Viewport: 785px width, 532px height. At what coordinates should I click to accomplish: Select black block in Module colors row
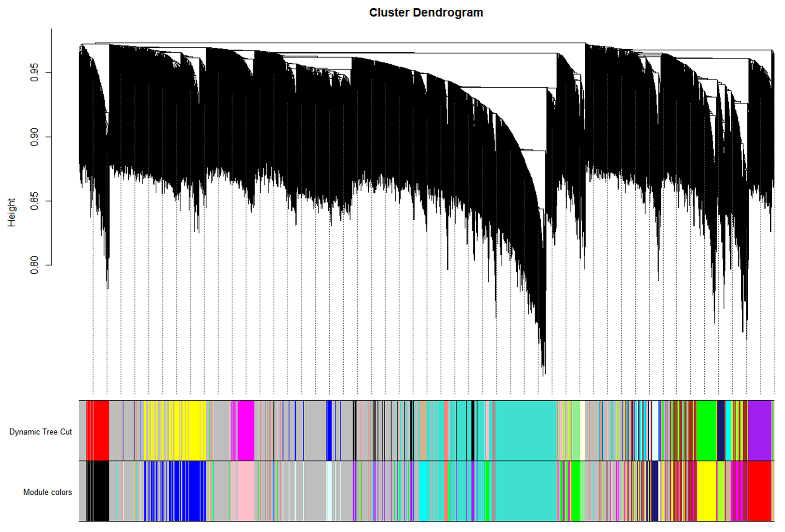pos(101,491)
